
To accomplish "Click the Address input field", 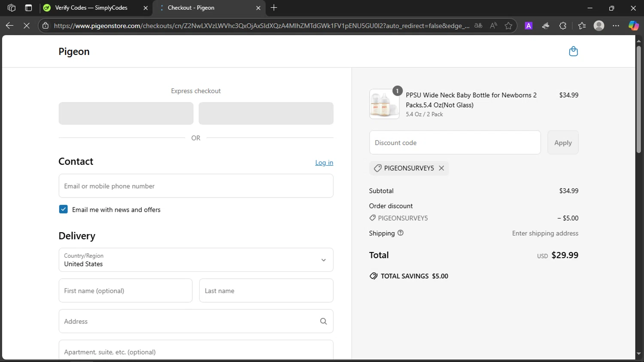I will tap(196, 321).
